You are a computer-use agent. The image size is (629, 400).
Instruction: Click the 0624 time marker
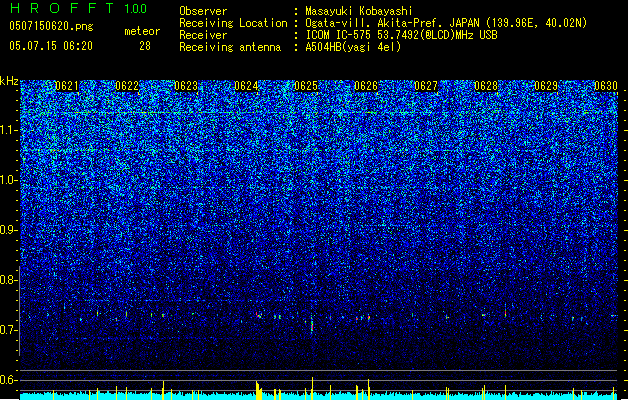coord(246,86)
